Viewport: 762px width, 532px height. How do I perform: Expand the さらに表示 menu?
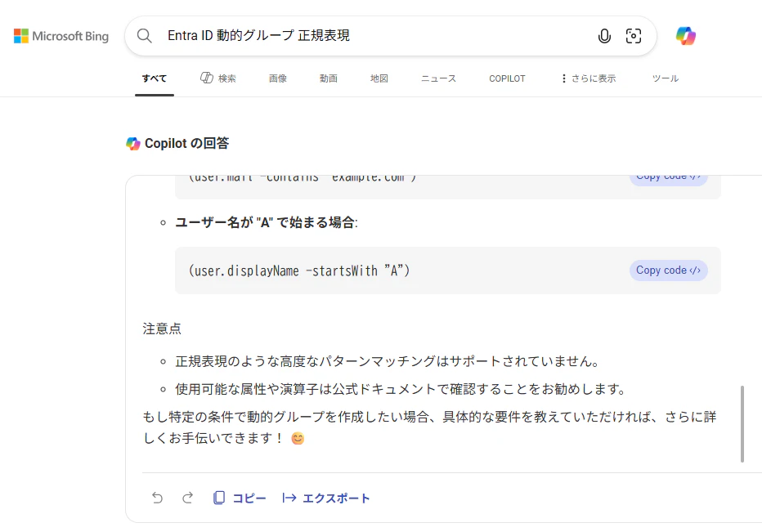(589, 78)
